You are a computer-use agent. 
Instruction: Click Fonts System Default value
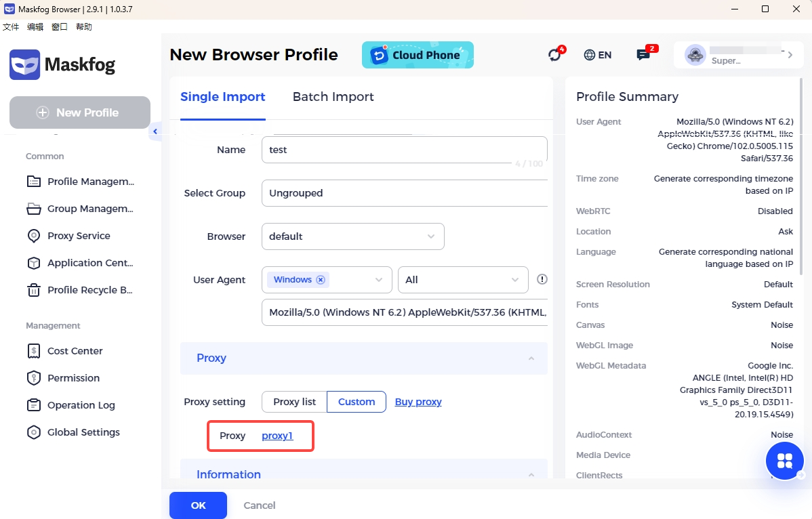[x=762, y=305]
